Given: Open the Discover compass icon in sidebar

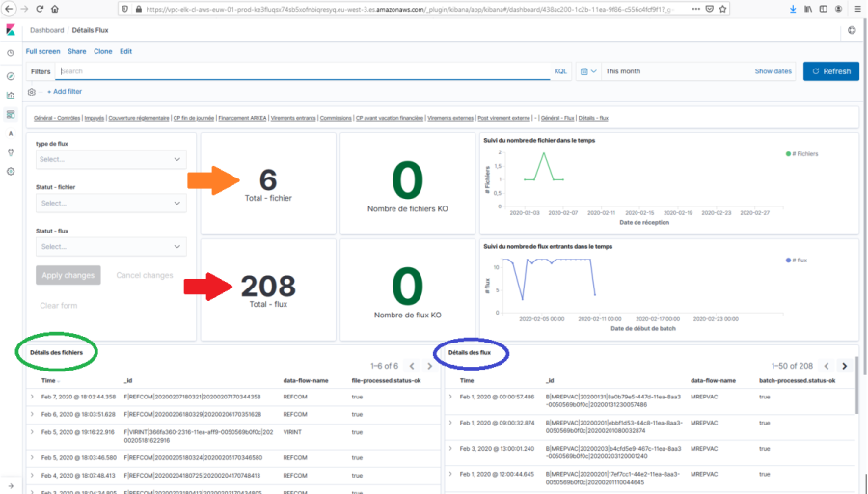Looking at the screenshot, I should click(x=11, y=75).
